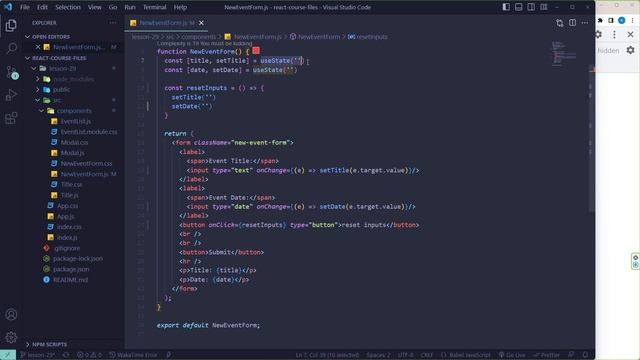The image size is (640, 360).
Task: Open the Terminal menu
Action: (155, 7)
